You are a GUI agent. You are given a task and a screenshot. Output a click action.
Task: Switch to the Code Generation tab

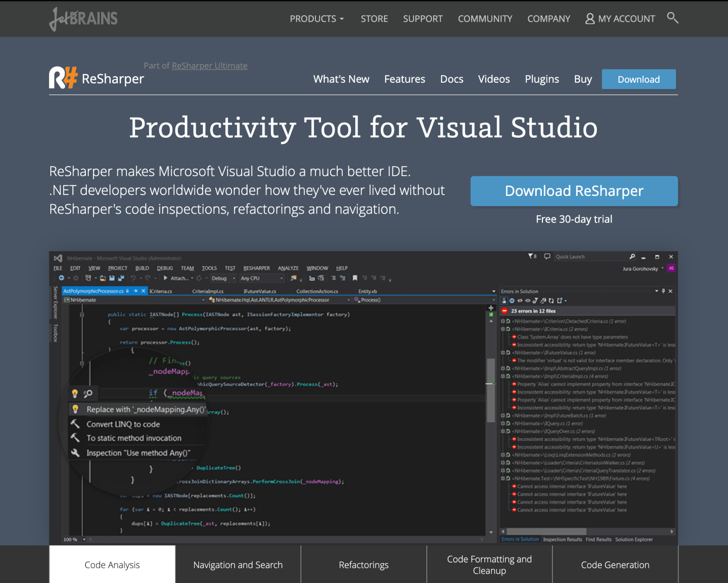(x=615, y=565)
